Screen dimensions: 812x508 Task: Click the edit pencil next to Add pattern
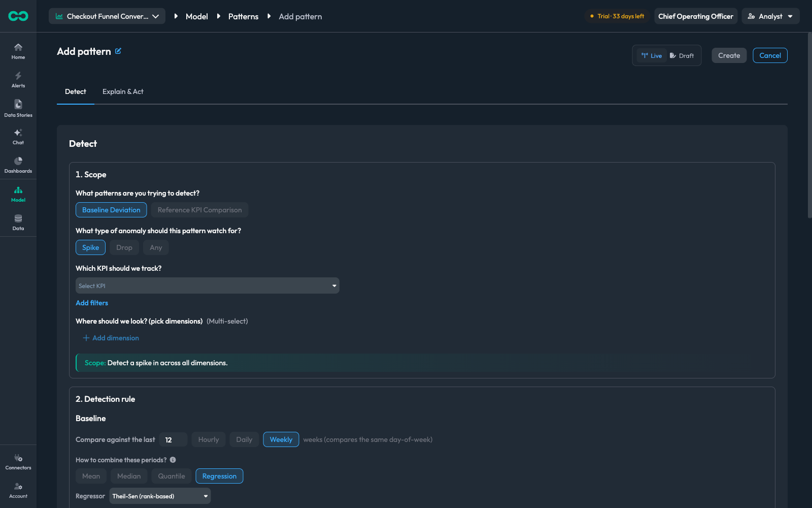pyautogui.click(x=118, y=51)
